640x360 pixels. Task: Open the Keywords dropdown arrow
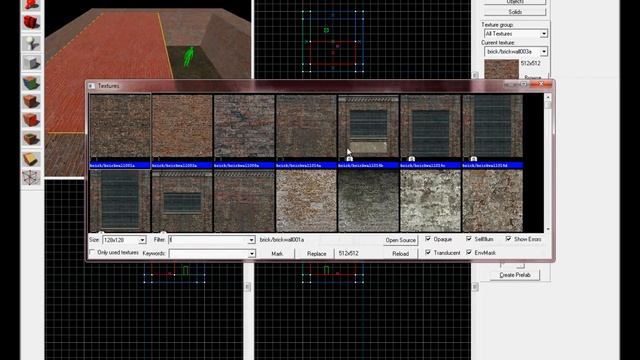click(x=251, y=253)
